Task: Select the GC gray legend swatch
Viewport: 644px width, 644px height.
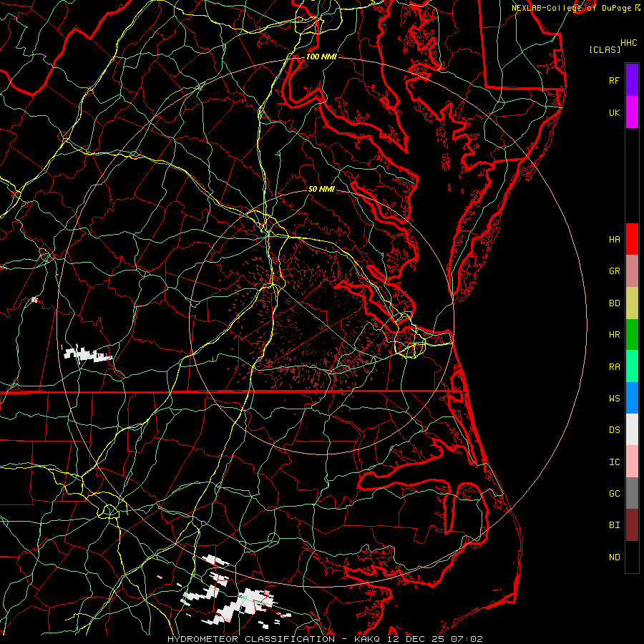Action: tap(632, 493)
